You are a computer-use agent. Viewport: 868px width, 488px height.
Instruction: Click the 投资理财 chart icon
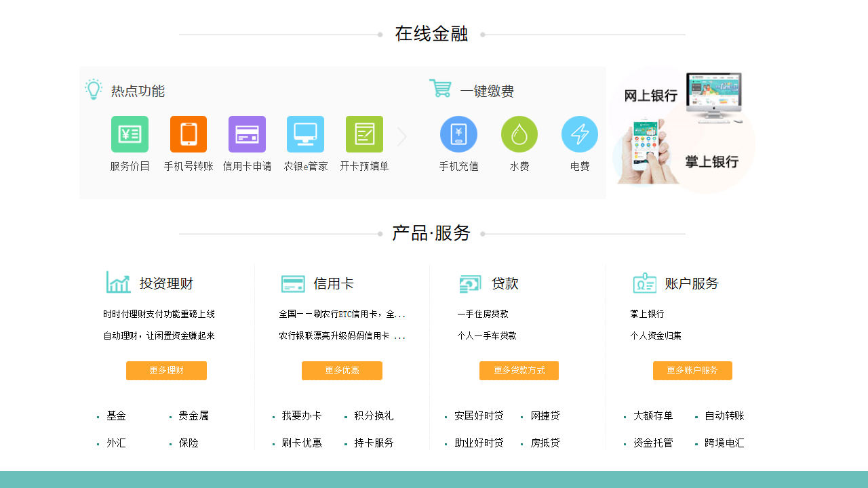tap(118, 283)
